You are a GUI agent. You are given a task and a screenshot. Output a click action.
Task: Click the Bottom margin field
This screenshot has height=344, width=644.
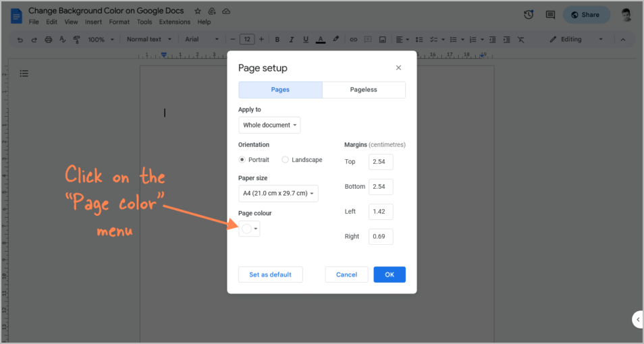point(381,187)
